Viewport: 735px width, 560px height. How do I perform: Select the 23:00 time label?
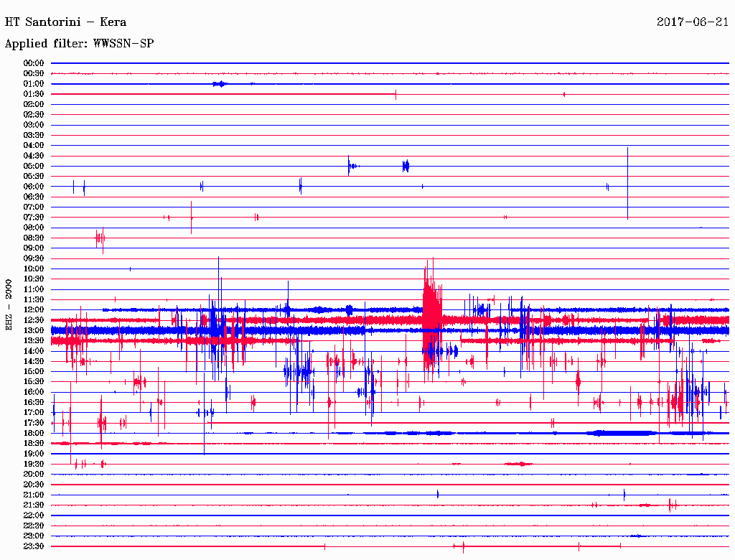click(x=33, y=536)
